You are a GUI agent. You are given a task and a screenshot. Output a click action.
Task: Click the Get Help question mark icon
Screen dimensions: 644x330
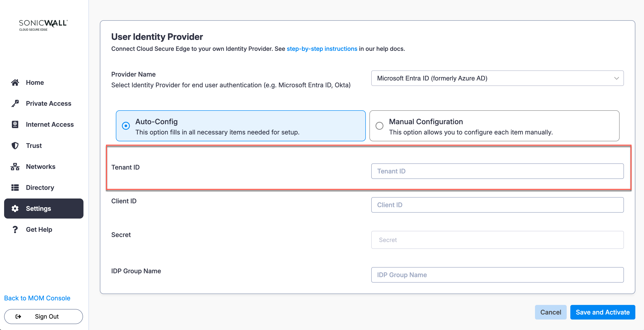(15, 229)
